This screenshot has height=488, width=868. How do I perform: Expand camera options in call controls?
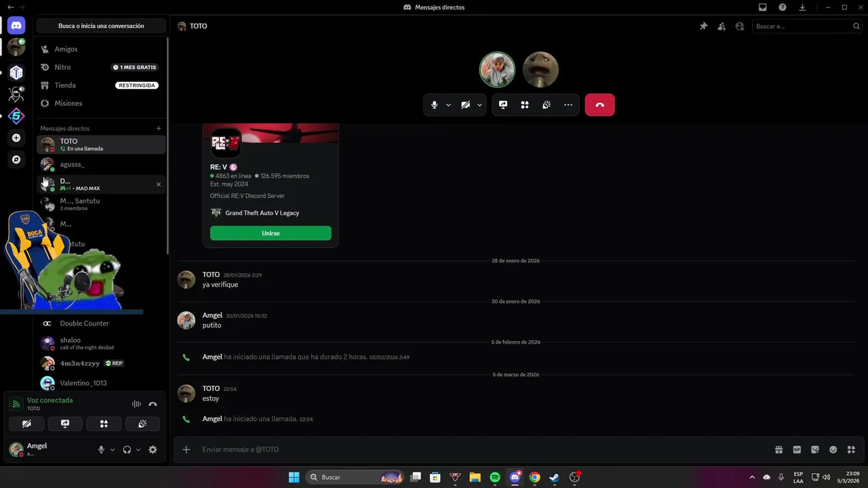pyautogui.click(x=479, y=105)
